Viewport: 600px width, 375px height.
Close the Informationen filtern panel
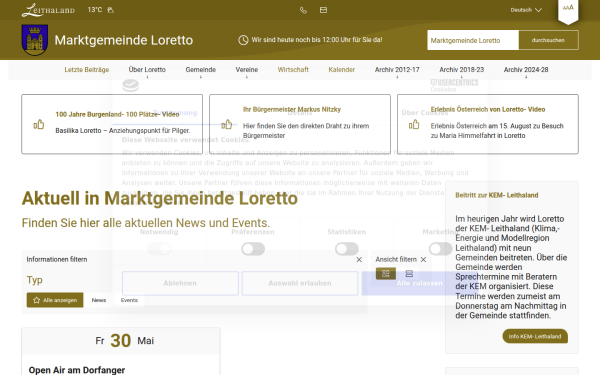[x=359, y=259]
